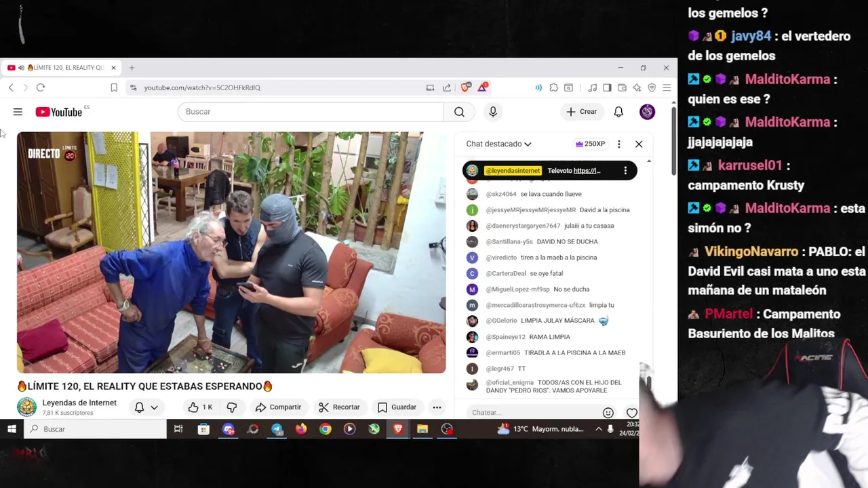The image size is (868, 488).
Task: Open the 250XP points badge
Action: click(590, 144)
